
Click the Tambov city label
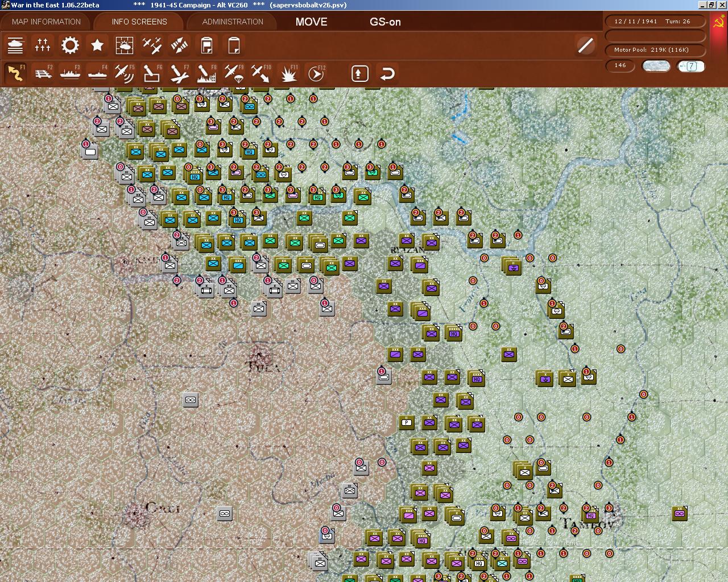tap(588, 523)
